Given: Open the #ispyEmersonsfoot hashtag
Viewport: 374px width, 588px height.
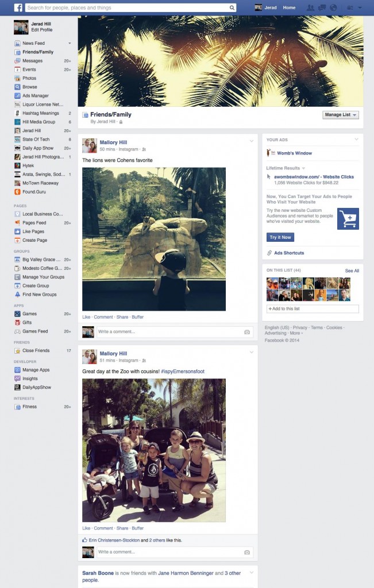Looking at the screenshot, I should tap(183, 372).
